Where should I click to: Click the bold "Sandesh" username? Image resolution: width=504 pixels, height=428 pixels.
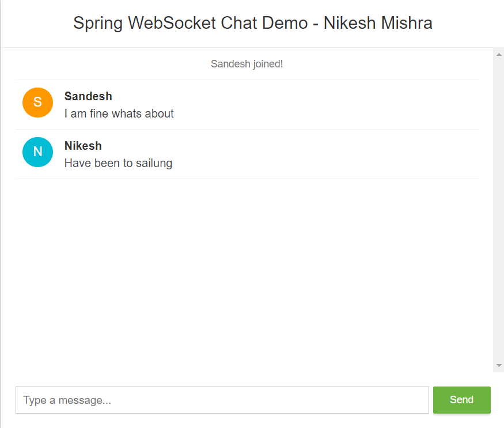click(x=88, y=96)
